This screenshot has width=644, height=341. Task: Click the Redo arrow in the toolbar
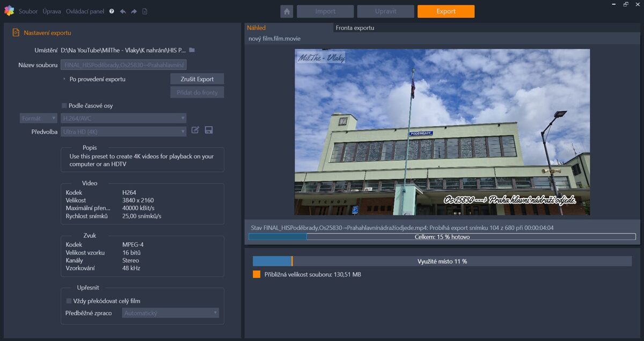click(x=134, y=11)
